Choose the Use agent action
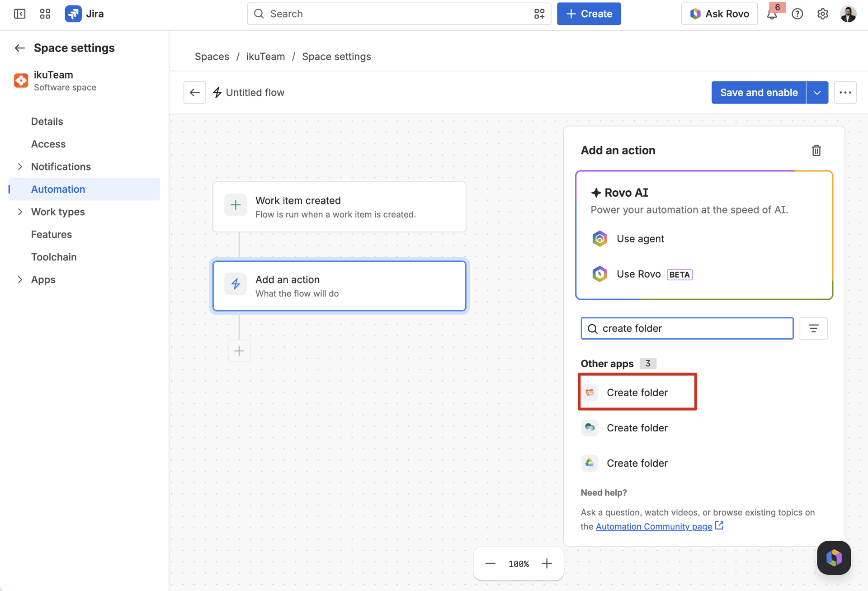868x591 pixels. 640,239
